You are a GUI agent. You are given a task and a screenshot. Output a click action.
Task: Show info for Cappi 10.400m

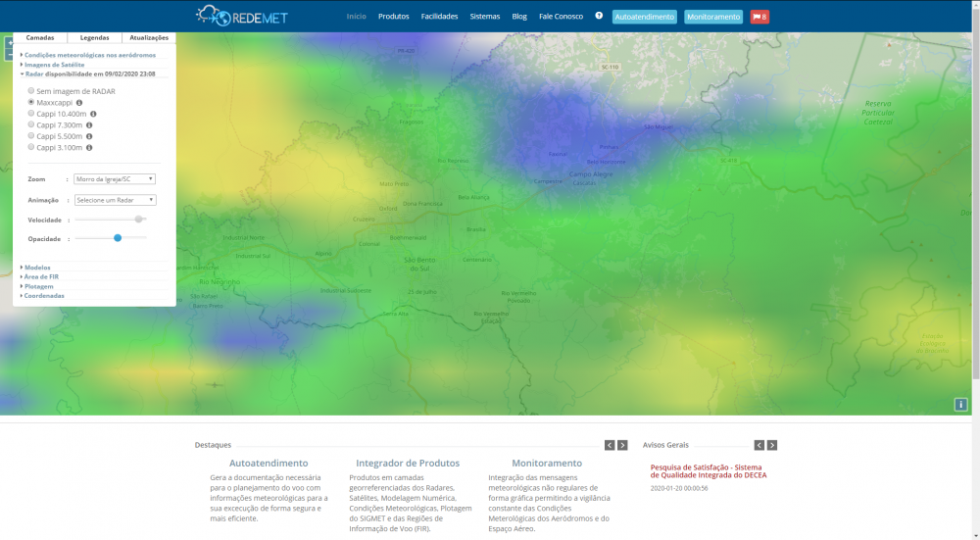click(93, 114)
